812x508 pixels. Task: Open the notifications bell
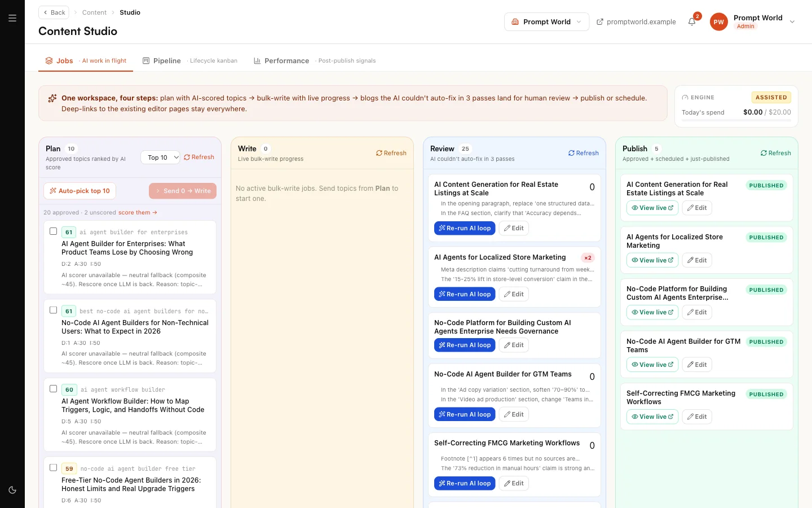[692, 21]
